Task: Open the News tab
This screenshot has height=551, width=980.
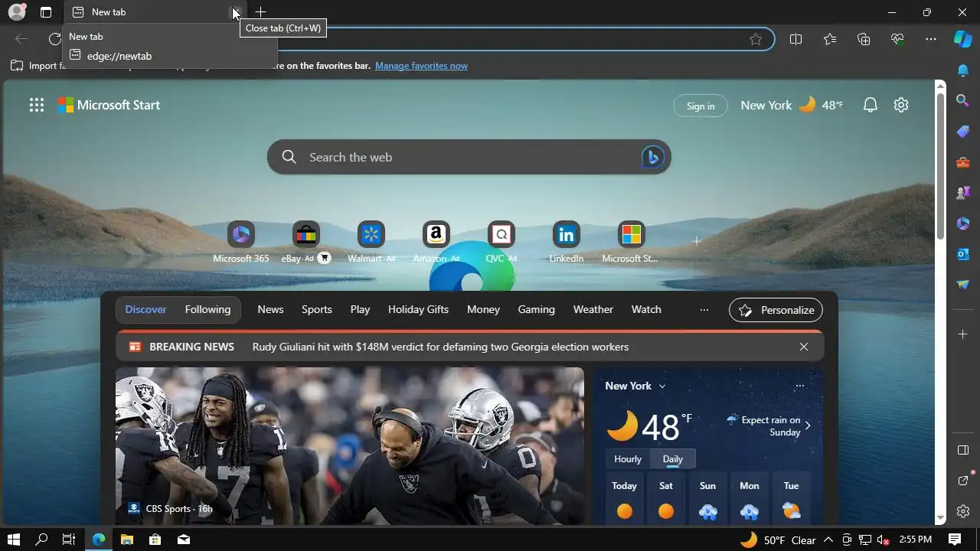Action: pyautogui.click(x=270, y=309)
